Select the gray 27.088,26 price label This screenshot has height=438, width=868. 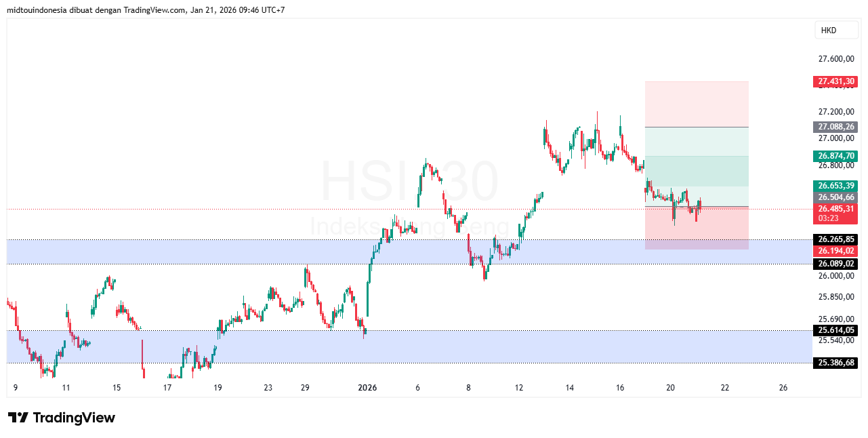(x=835, y=127)
